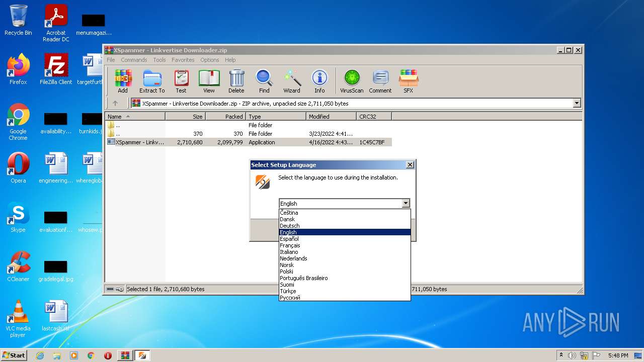Open the Options menu
Viewport: 644px width, 362px height.
point(210,60)
